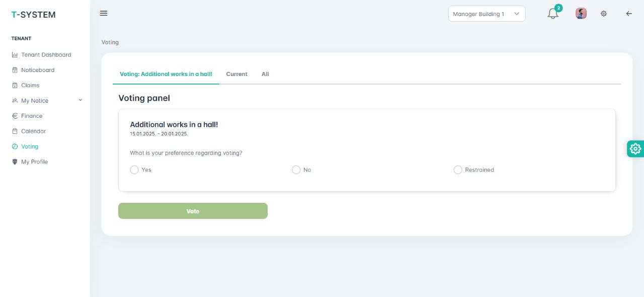Select the Yes voting option
This screenshot has width=644, height=297.
pos(134,170)
